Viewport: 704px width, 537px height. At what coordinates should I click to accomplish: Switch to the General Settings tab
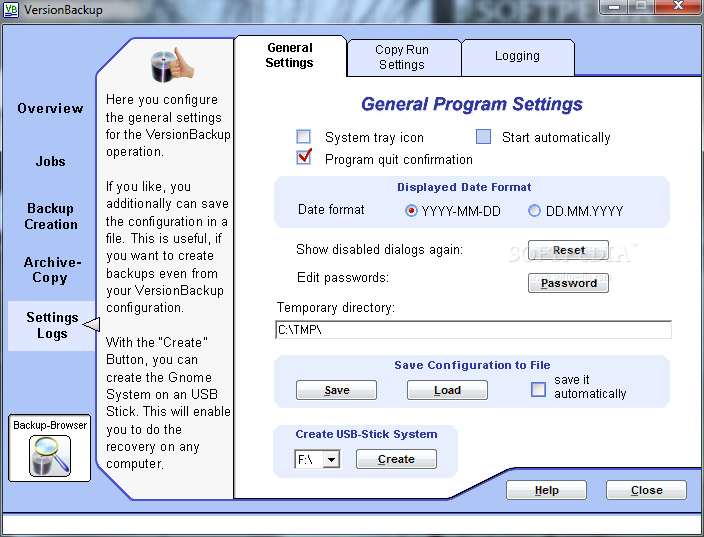(290, 55)
